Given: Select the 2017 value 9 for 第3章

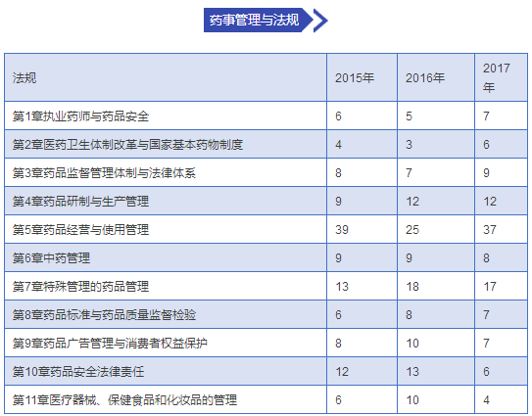Looking at the screenshot, I should (x=486, y=173).
